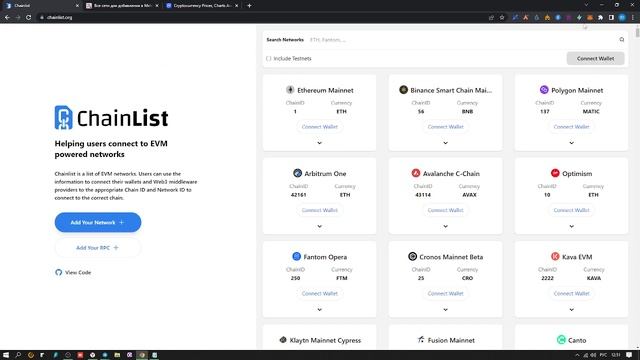Open the browser profile avatar icon
The height and width of the screenshot is (360, 640).
[622, 17]
